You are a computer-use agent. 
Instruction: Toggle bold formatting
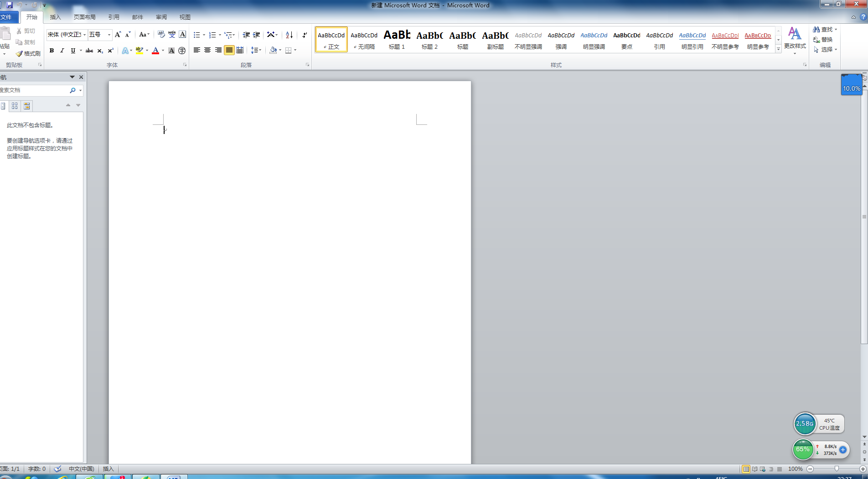click(52, 51)
